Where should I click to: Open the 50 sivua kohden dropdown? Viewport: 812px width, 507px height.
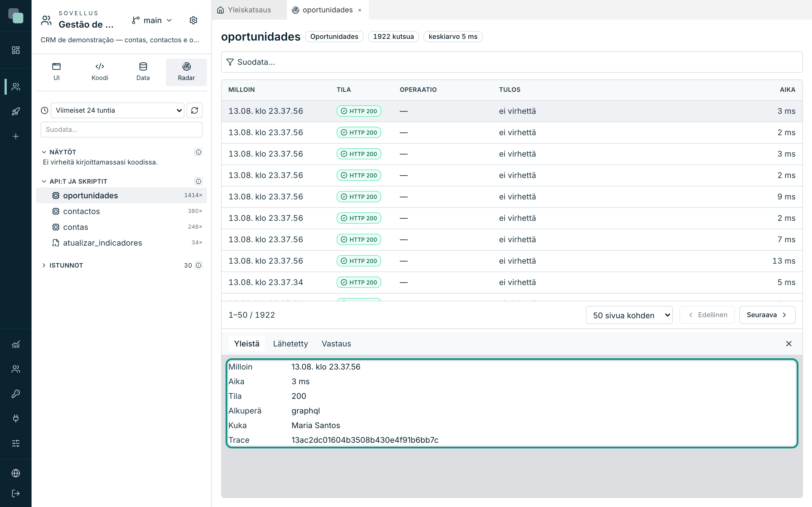629,315
